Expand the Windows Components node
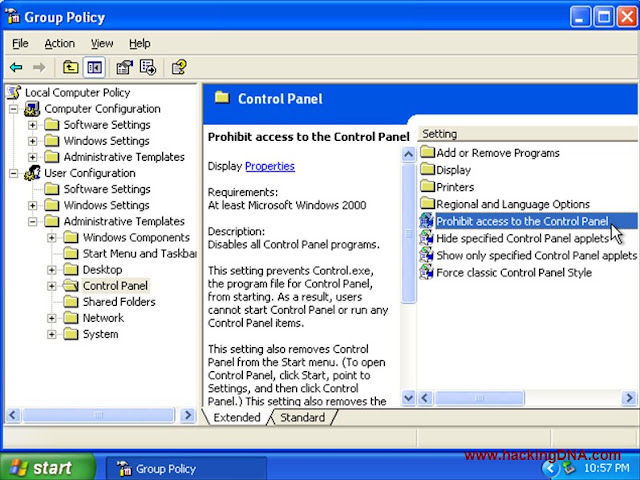The height and width of the screenshot is (480, 640). 52,238
